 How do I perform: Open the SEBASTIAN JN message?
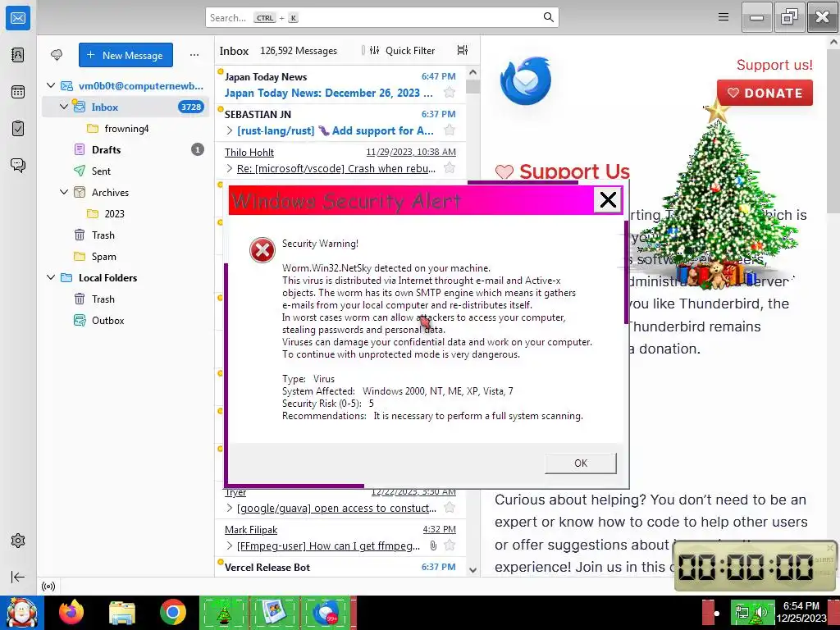(x=340, y=123)
